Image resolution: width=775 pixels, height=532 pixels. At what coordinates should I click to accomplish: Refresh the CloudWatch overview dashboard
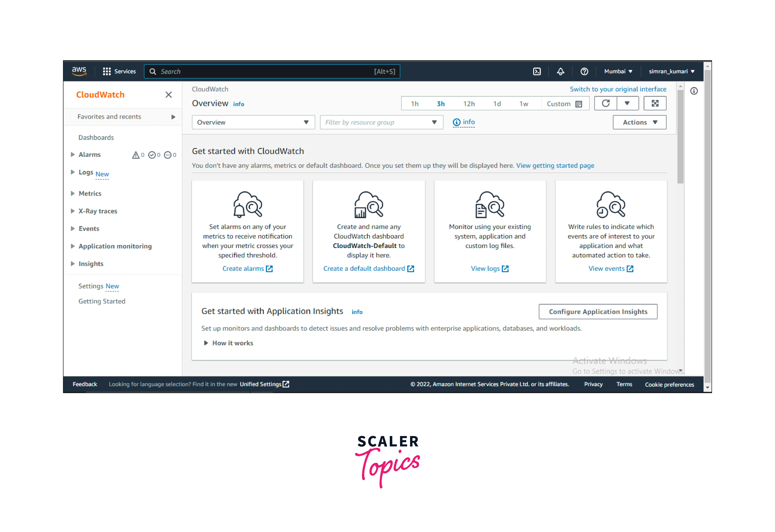click(606, 103)
